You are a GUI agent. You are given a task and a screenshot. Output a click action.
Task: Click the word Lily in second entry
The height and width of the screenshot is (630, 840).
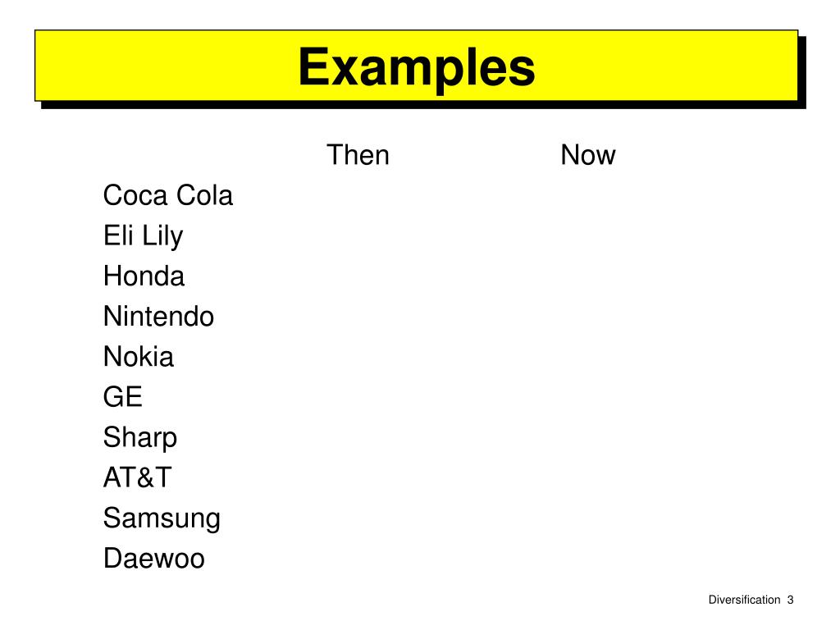pyautogui.click(x=163, y=236)
